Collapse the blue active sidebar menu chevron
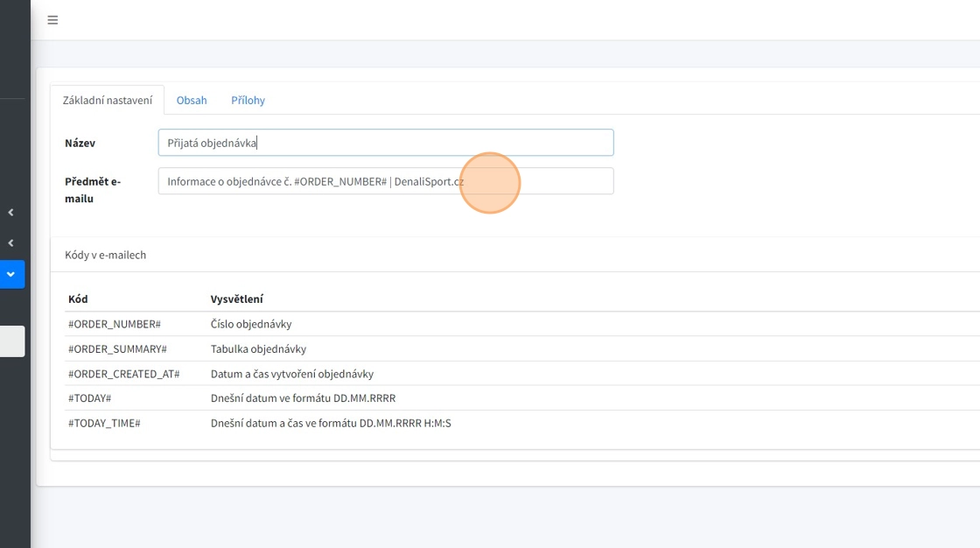 click(x=11, y=274)
